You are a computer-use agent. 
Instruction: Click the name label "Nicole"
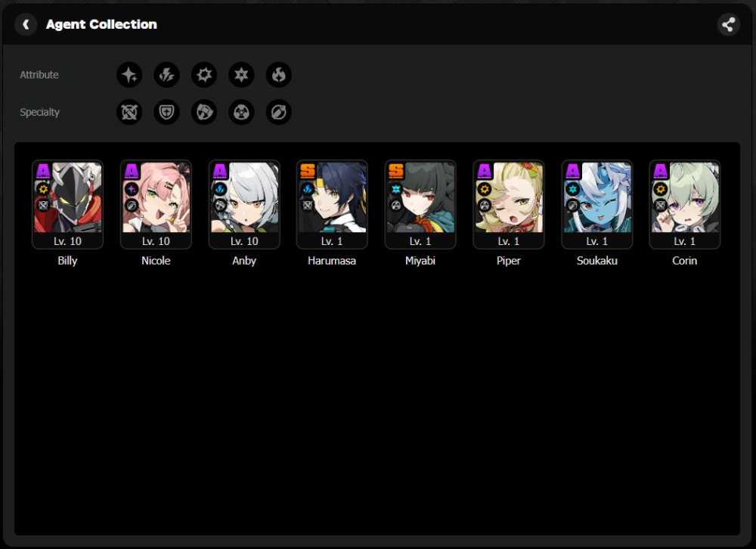pos(156,260)
